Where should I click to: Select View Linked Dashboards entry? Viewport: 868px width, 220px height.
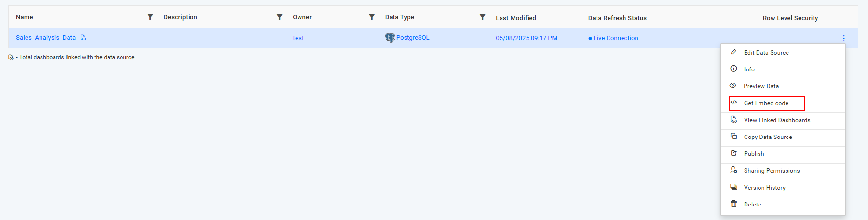point(783,121)
